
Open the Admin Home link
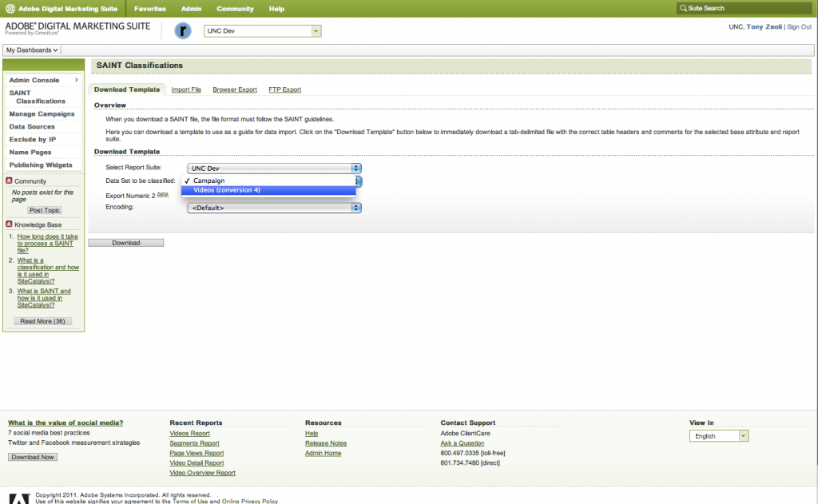[324, 454]
